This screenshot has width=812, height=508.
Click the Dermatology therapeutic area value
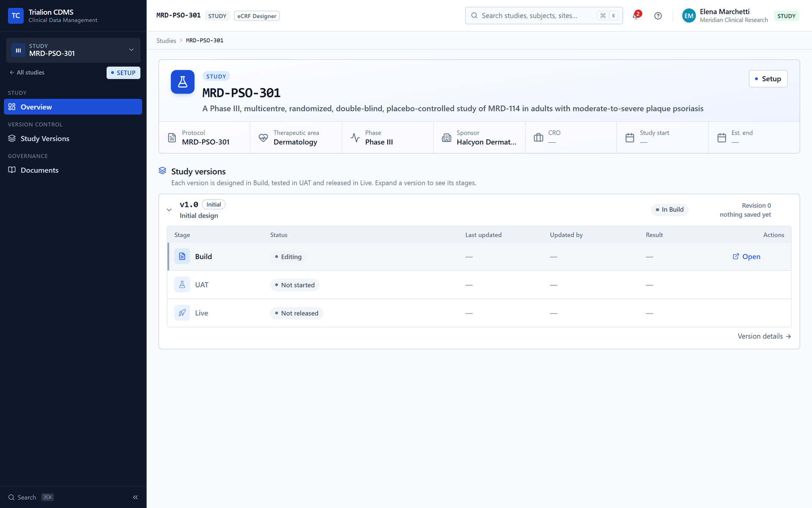[x=295, y=142]
